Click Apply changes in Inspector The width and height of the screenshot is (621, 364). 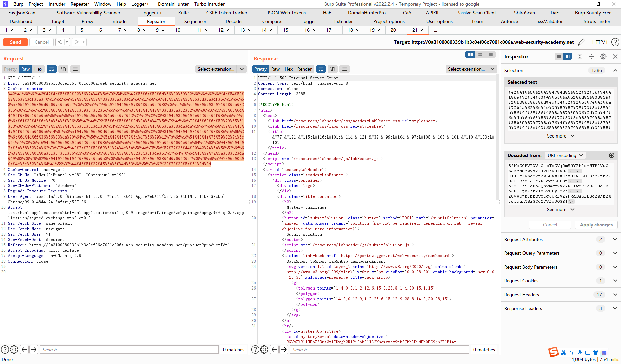click(x=596, y=225)
